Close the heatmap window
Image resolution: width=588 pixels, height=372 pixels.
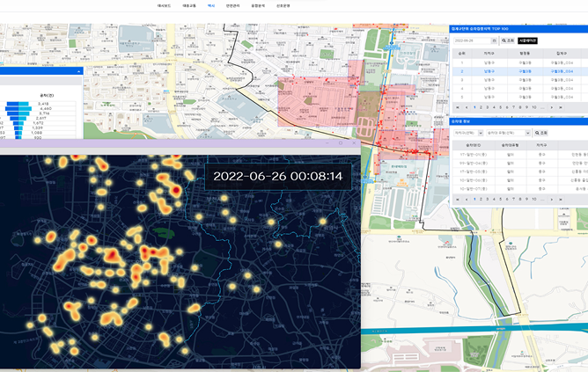tap(354, 142)
